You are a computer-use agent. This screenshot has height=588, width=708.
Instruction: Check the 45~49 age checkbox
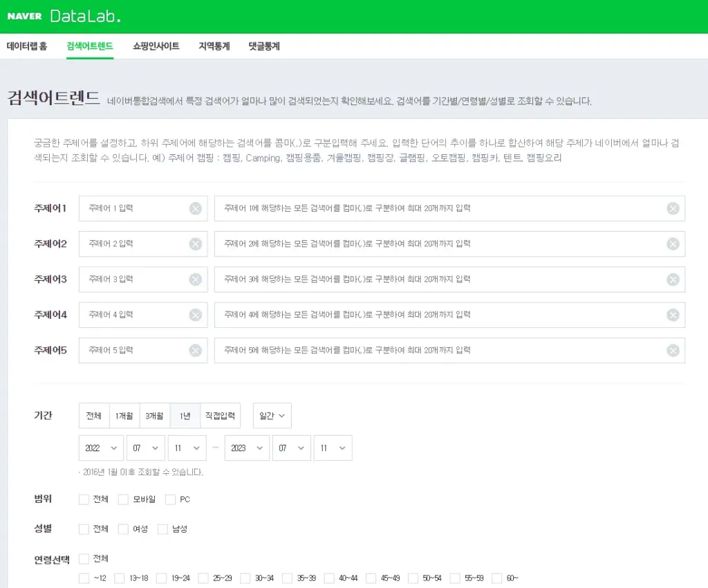[x=371, y=578]
